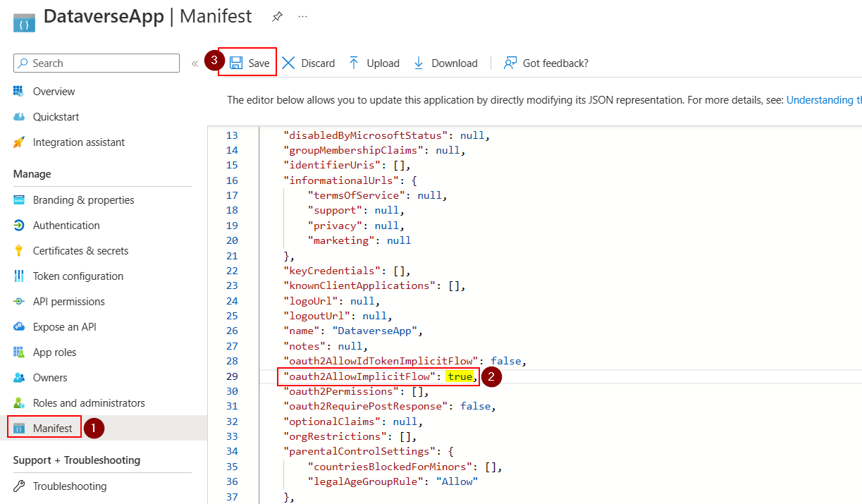Viewport: 862px width, 504px height.
Task: Select Manifest in the sidebar
Action: coord(44,428)
